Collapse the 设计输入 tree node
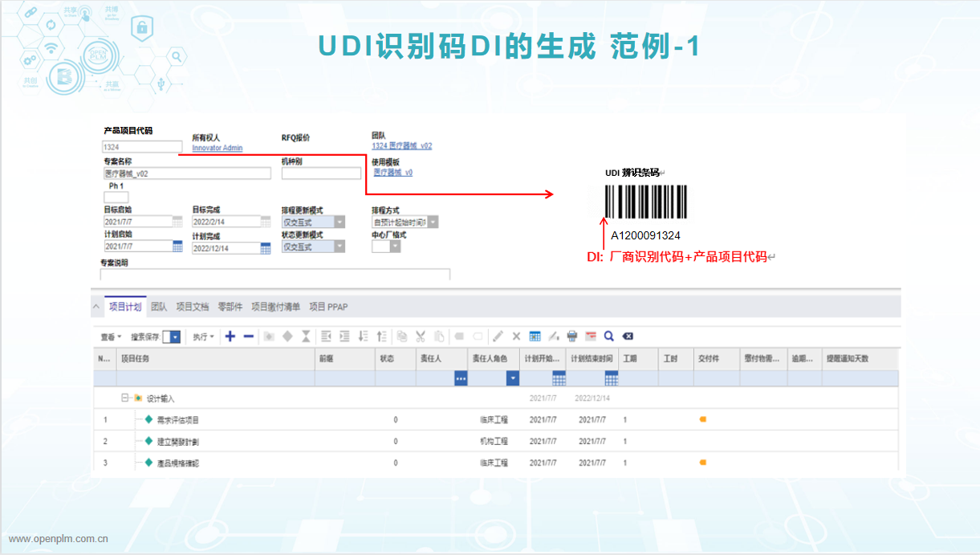The height and width of the screenshot is (555, 980). tap(124, 398)
